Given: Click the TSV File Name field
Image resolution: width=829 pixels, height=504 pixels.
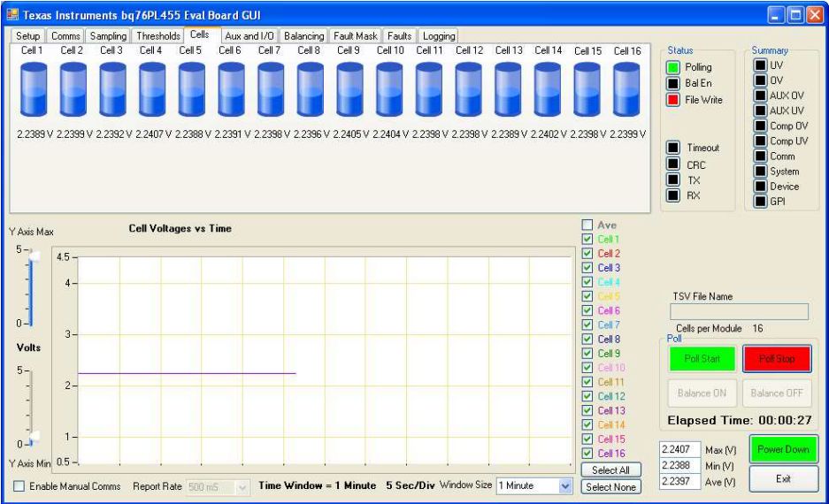Looking at the screenshot, I should [739, 312].
